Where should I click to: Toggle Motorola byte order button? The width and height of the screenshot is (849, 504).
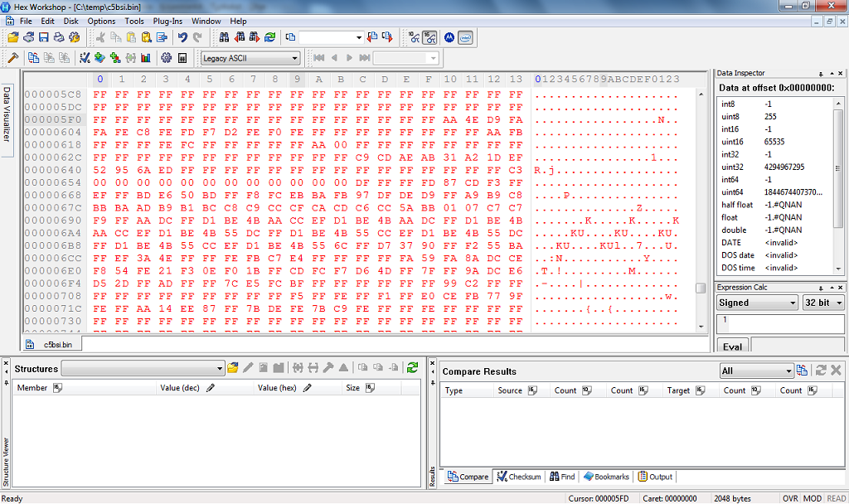tap(449, 37)
